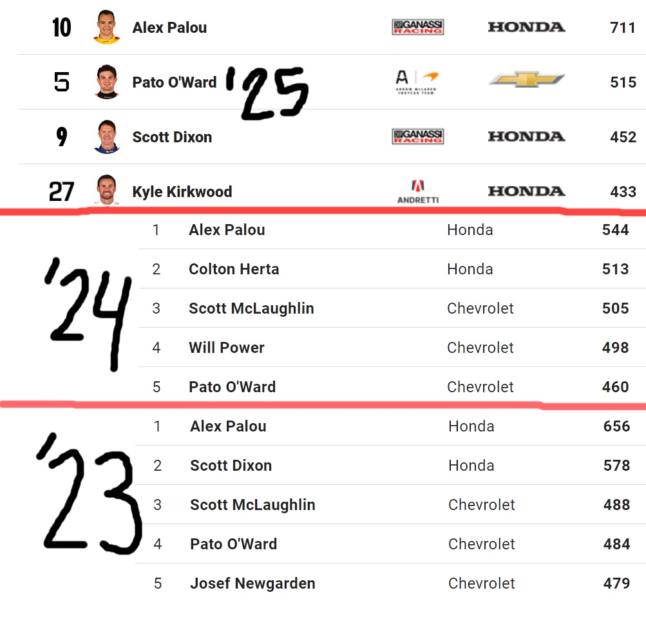
Task: Click the Honda logo in Scott Dixon's top row
Action: click(x=526, y=137)
